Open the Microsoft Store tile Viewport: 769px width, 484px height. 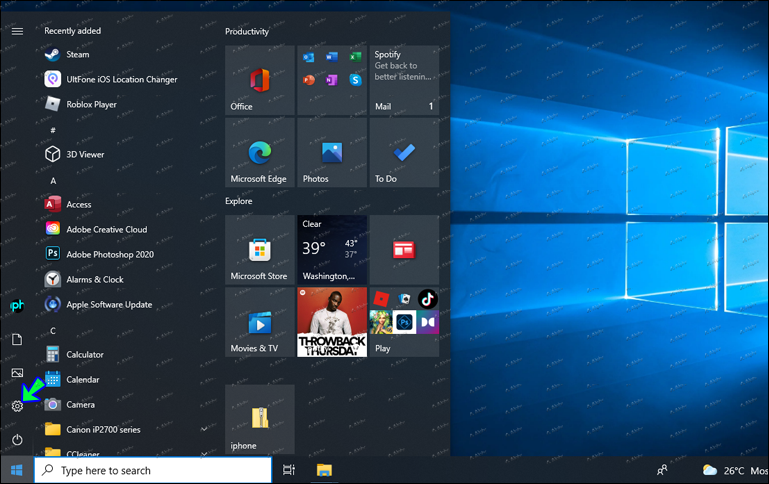pyautogui.click(x=259, y=250)
